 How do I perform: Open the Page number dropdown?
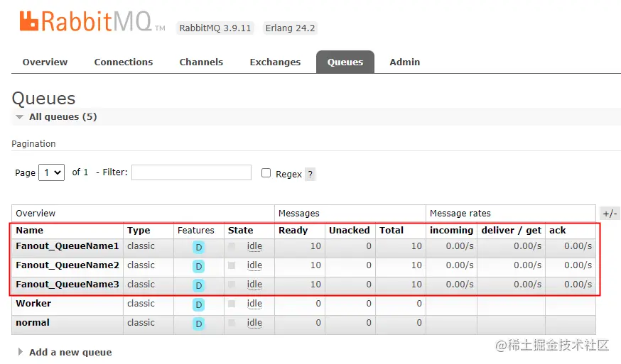click(x=51, y=172)
